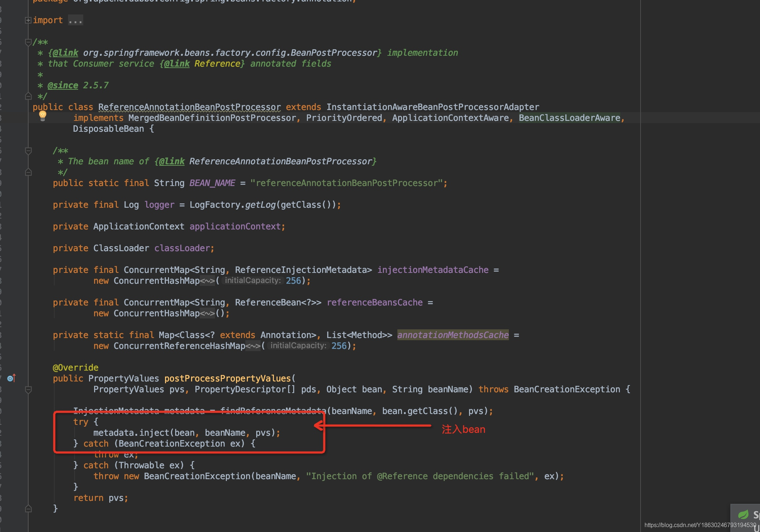Click the logger field name
The height and width of the screenshot is (532, 760).
coord(160,205)
